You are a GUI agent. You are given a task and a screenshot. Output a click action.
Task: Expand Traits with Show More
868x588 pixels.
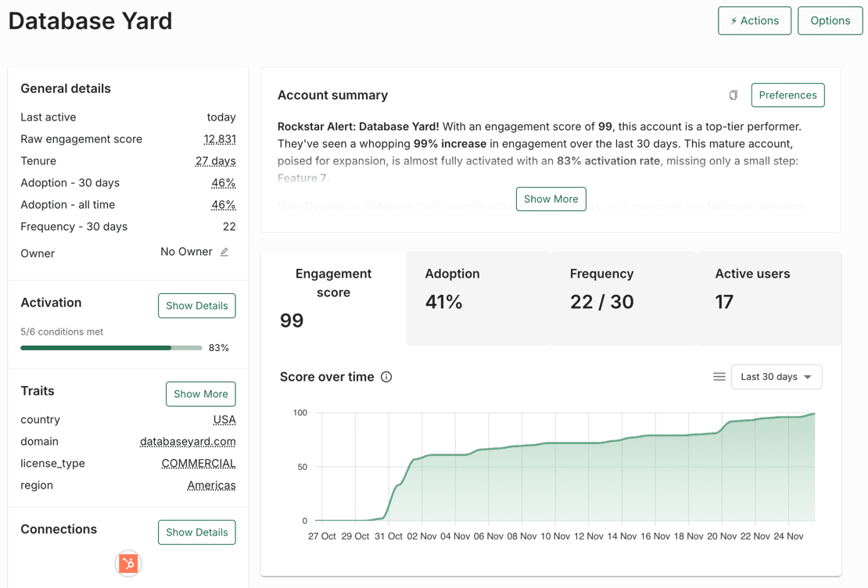[200, 393]
